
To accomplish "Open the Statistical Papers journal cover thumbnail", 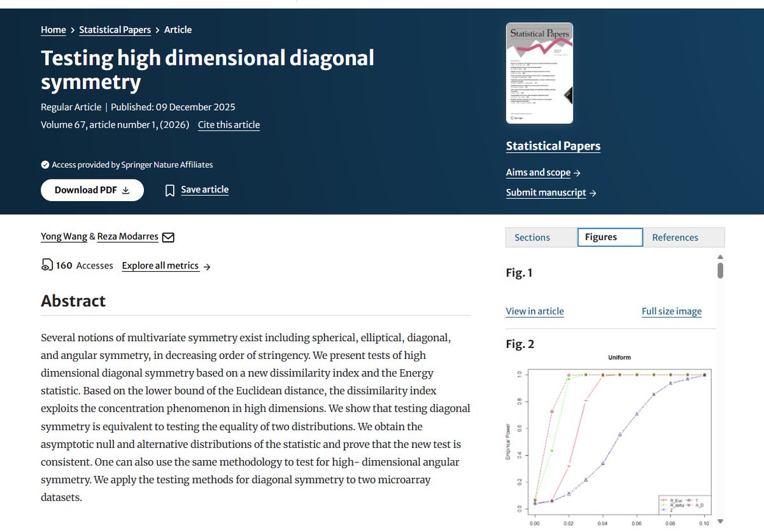I will coord(539,73).
